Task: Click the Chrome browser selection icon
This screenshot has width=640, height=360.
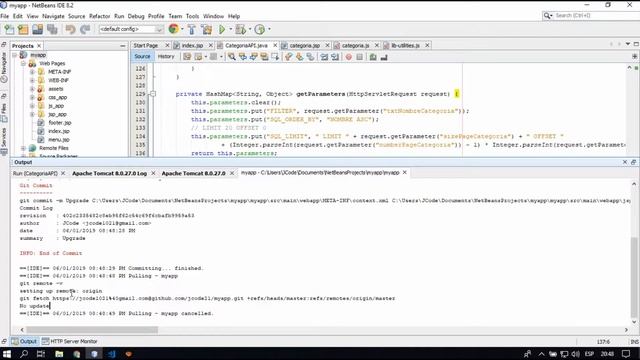Action: tap(173, 29)
